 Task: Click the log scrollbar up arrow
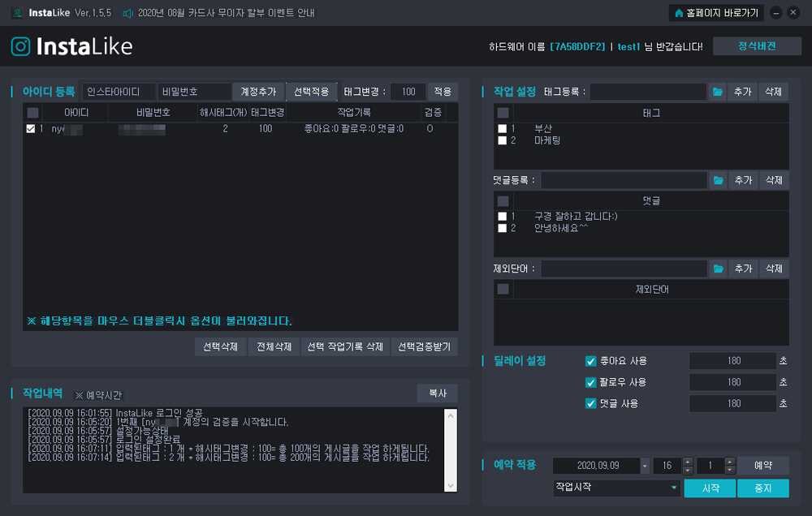(451, 415)
